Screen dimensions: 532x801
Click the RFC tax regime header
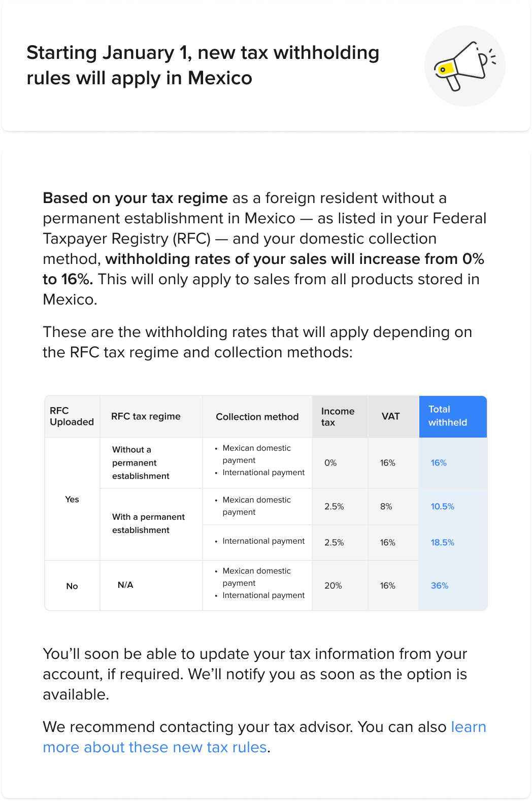point(146,416)
